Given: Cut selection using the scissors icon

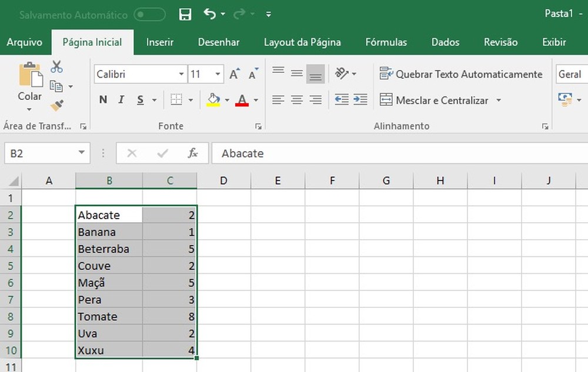Looking at the screenshot, I should coord(56,66).
